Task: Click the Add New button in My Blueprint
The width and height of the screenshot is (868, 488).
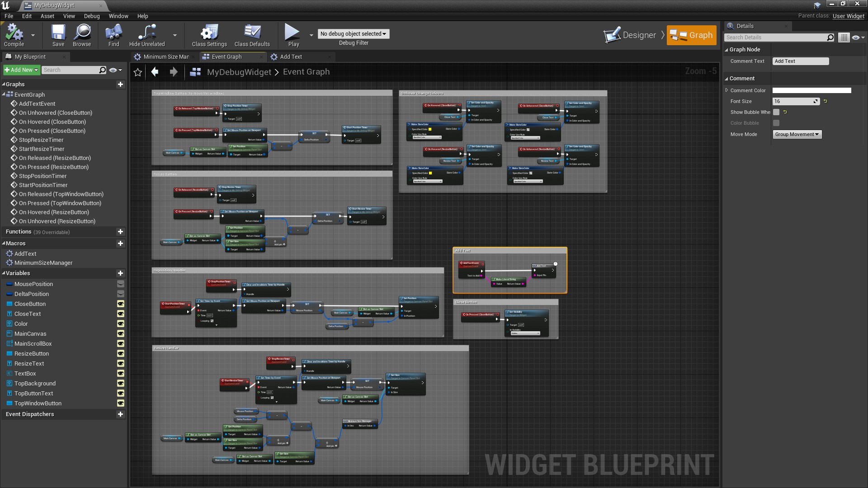Action: pos(21,70)
